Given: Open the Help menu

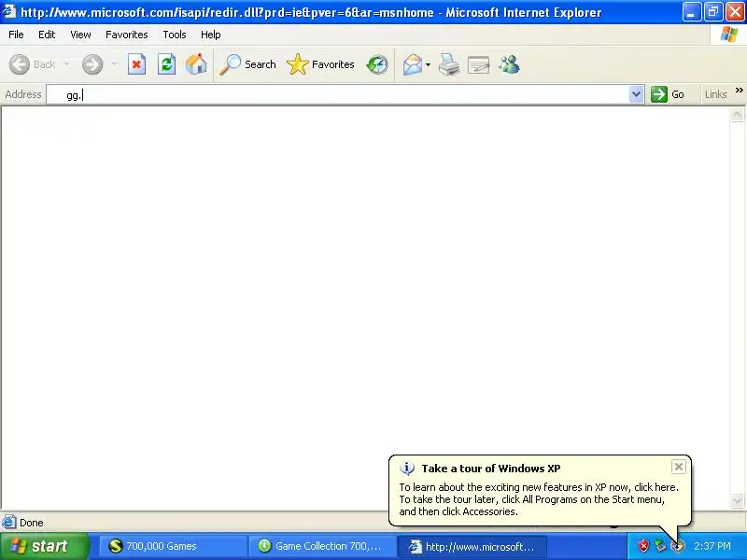Looking at the screenshot, I should pyautogui.click(x=211, y=35).
